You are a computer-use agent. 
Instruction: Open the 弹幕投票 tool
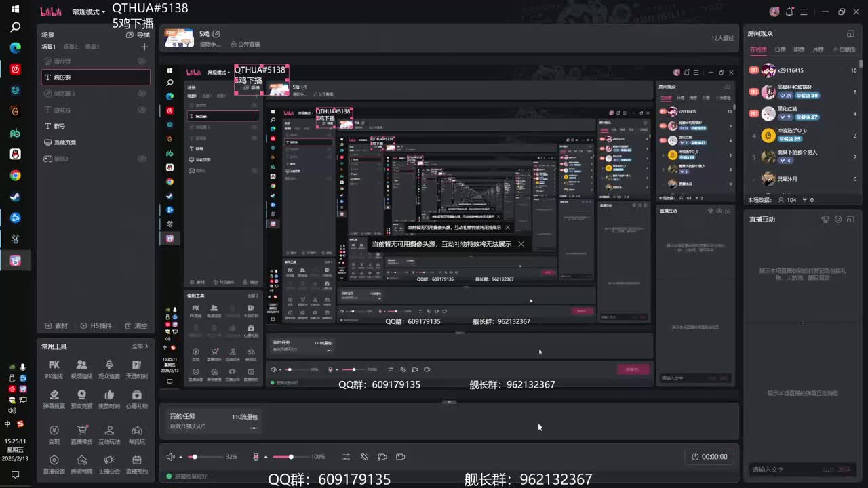(x=54, y=399)
